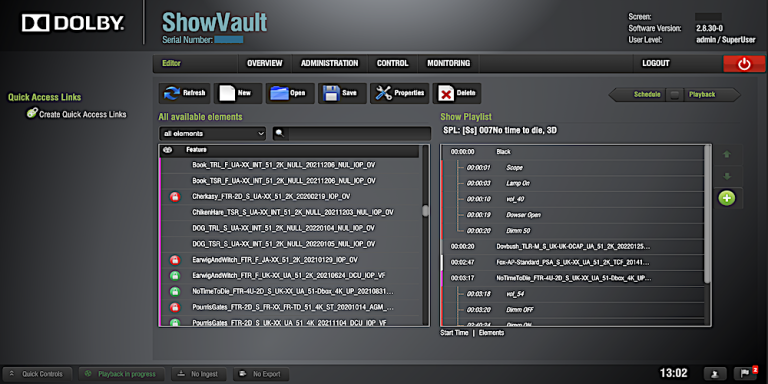Select Fox-AP-Standard_PSA playlist entry
This screenshot has width=768, height=384.
(573, 263)
